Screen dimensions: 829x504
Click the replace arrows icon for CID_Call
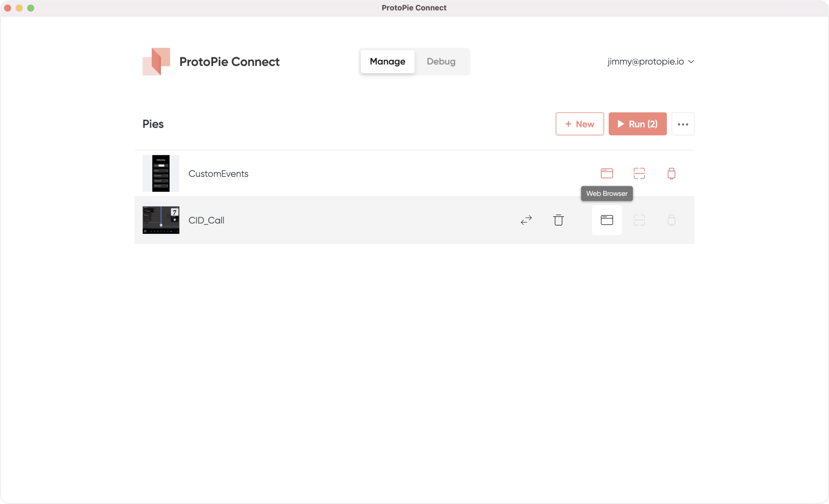tap(526, 220)
